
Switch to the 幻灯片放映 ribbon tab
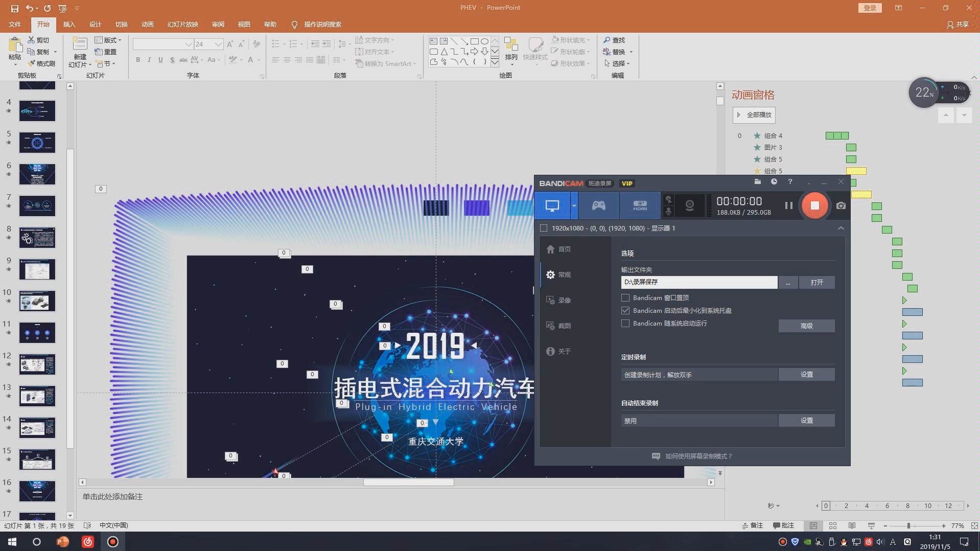coord(182,25)
